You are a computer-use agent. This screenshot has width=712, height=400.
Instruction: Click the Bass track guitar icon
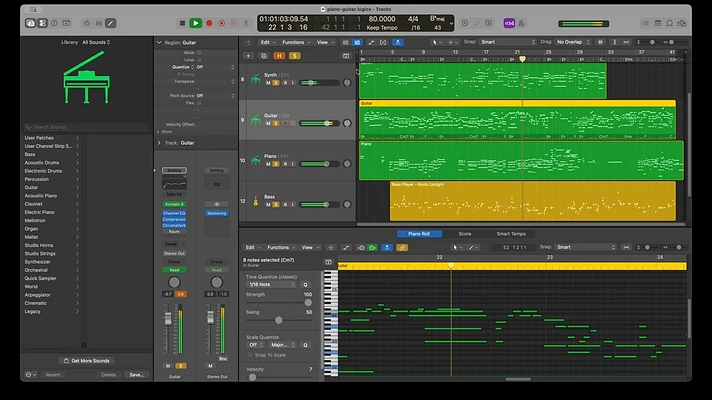tap(256, 201)
